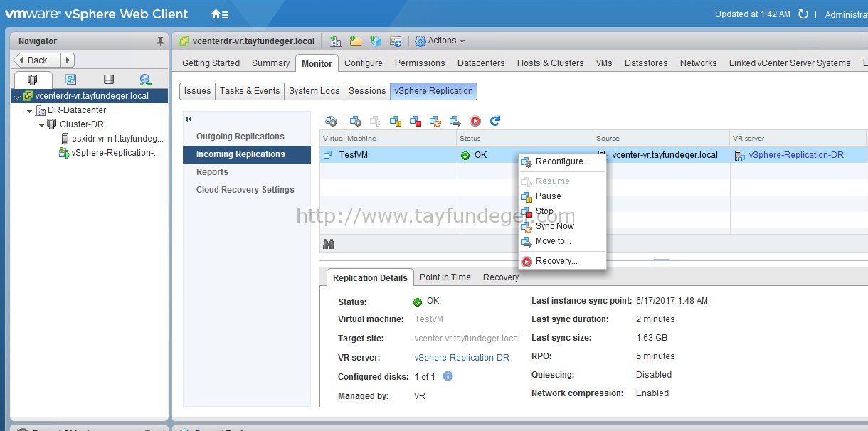Switch to VMs and Templates inventory view
This screenshot has width=868, height=431.
[70, 80]
